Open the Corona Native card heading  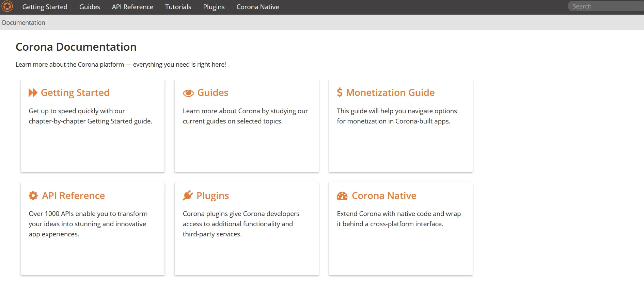(x=384, y=196)
